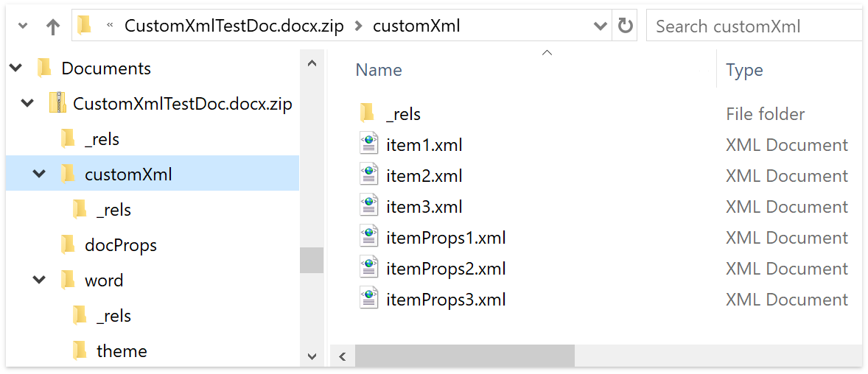This screenshot has width=868, height=374.
Task: Select the item3.xml file icon
Action: 368,207
